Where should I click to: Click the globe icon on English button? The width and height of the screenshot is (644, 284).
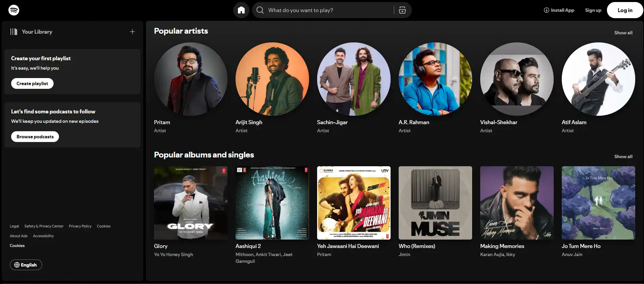(17, 265)
